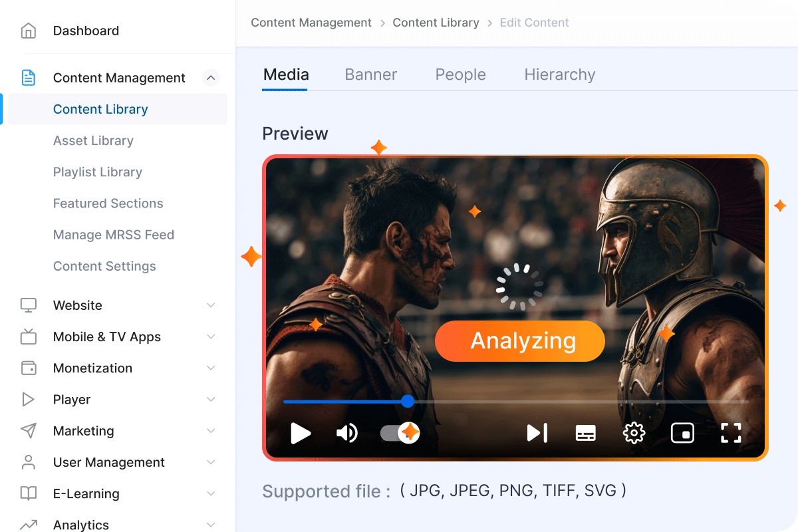798x532 pixels.
Task: Mute the video player volume
Action: click(x=346, y=433)
